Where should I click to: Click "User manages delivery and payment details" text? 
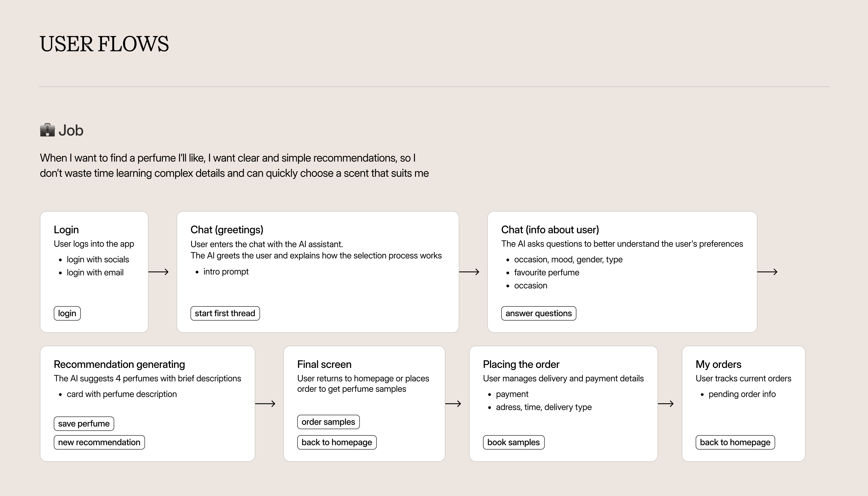[x=563, y=378]
